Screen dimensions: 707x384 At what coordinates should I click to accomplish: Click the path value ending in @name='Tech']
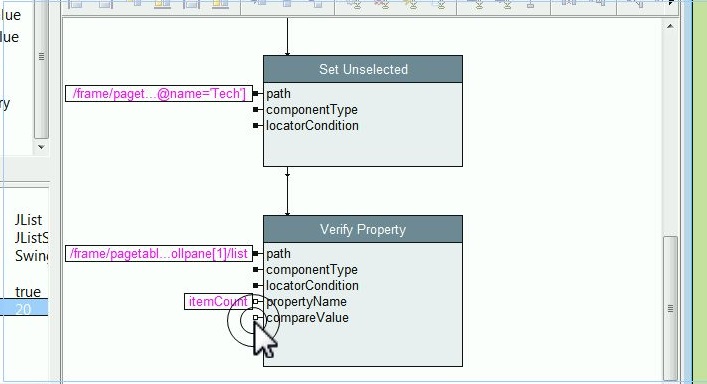pos(159,94)
